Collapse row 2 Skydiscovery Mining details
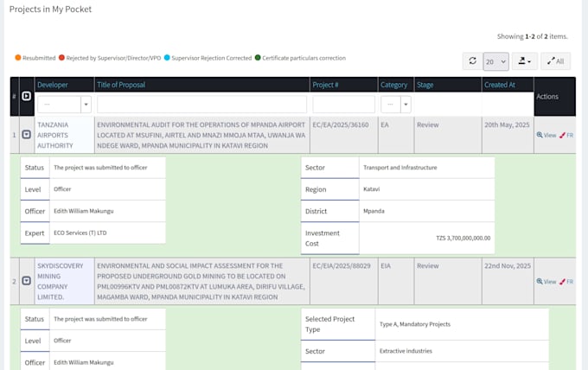The height and width of the screenshot is (370, 588). [x=26, y=281]
